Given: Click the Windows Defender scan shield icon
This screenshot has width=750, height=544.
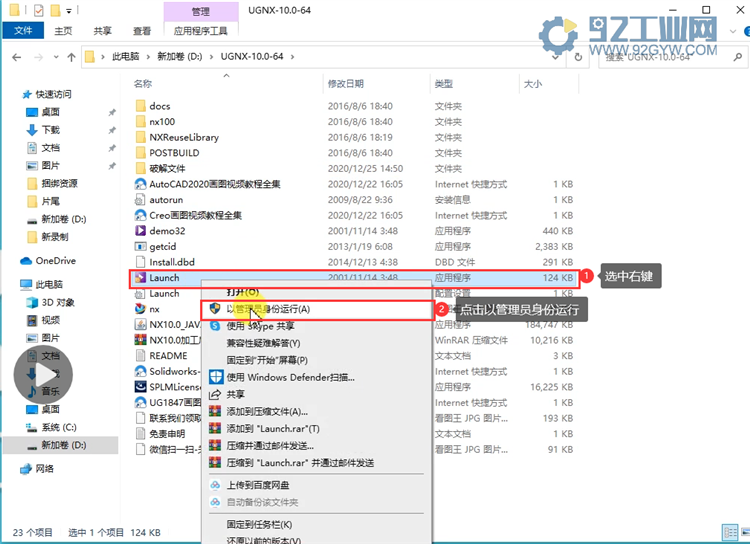Looking at the screenshot, I should coord(216,377).
